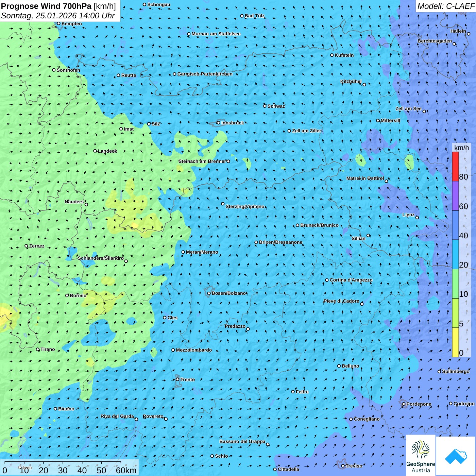Click the km/h heading above the color legend
The image size is (476, 476).
pos(461,147)
